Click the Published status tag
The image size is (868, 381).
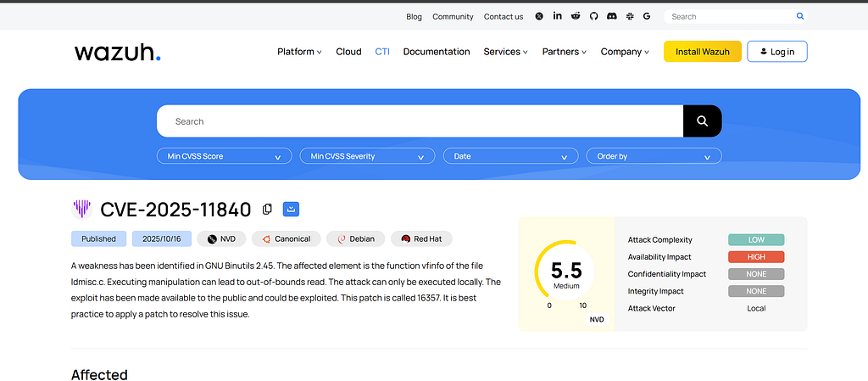click(98, 238)
